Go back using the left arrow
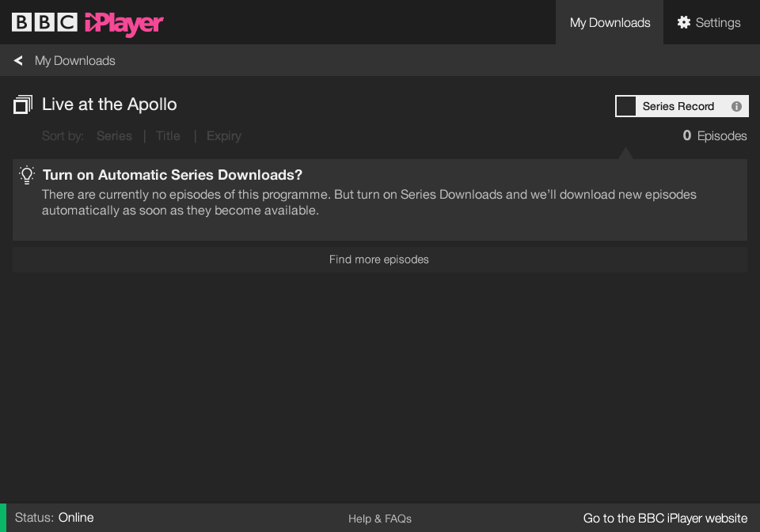Image resolution: width=760 pixels, height=532 pixels. (18, 61)
